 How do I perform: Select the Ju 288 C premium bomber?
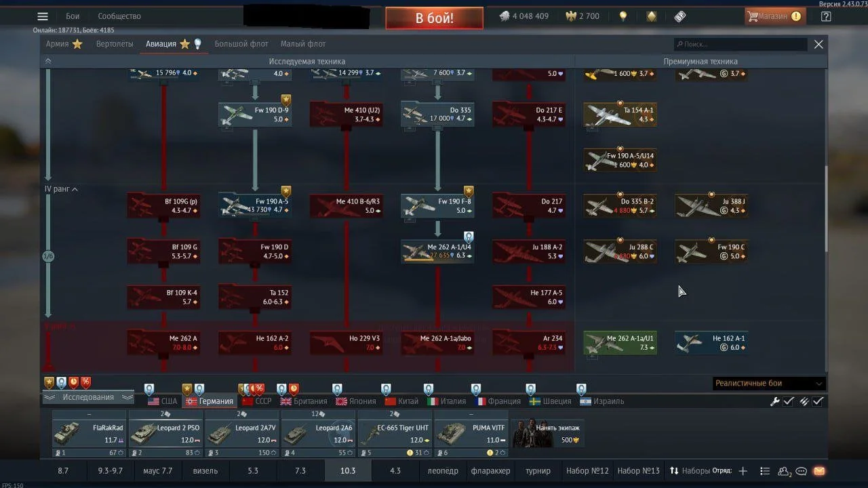pos(620,251)
